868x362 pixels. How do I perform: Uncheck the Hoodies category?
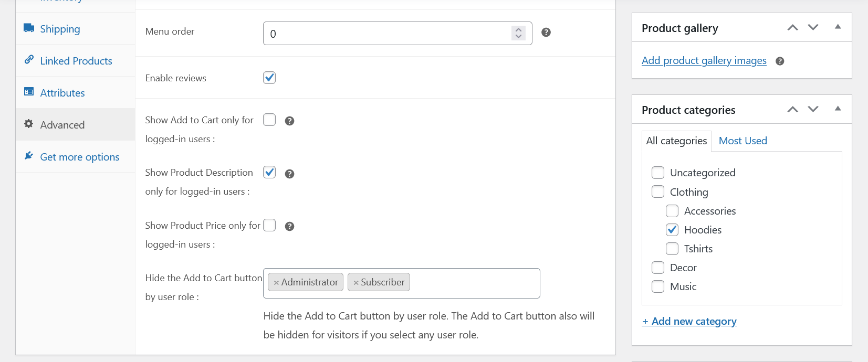672,229
